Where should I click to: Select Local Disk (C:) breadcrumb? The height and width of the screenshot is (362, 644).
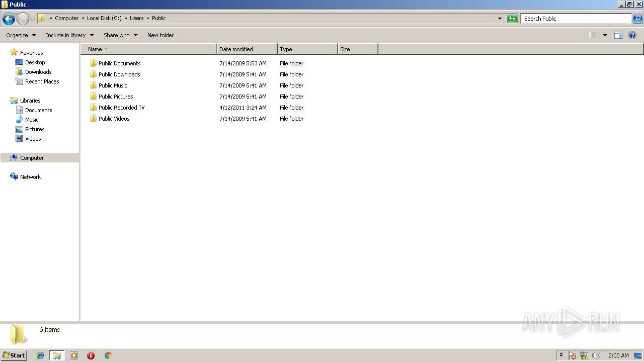pos(104,18)
